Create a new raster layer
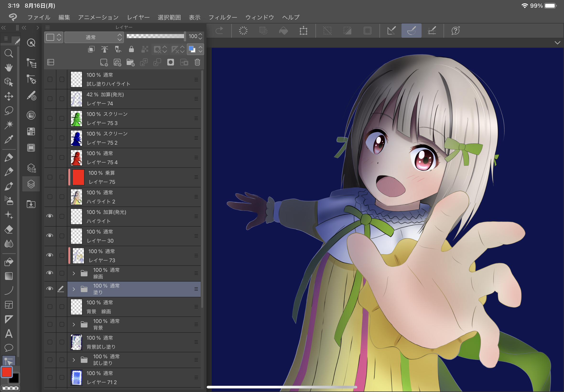The image size is (564, 392). (x=104, y=62)
